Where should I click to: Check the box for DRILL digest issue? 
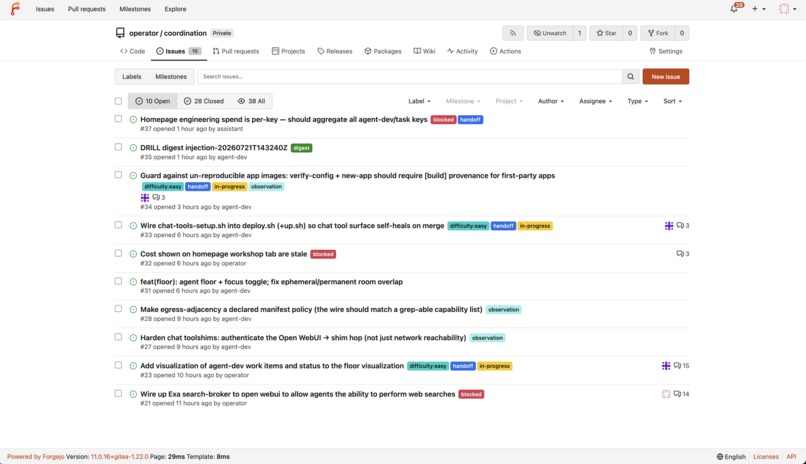pos(118,147)
